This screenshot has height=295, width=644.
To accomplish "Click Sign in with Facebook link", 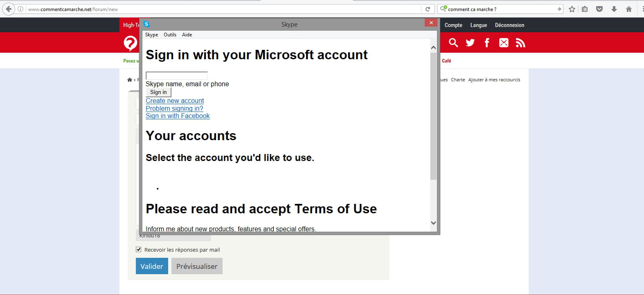I will point(178,116).
